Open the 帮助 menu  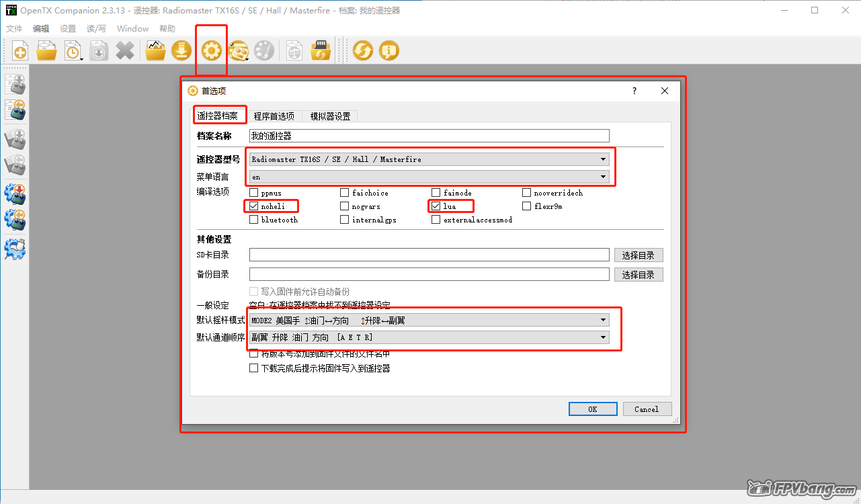point(167,29)
